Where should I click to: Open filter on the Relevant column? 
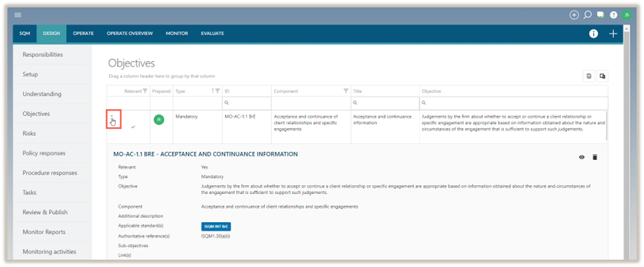pyautogui.click(x=145, y=91)
